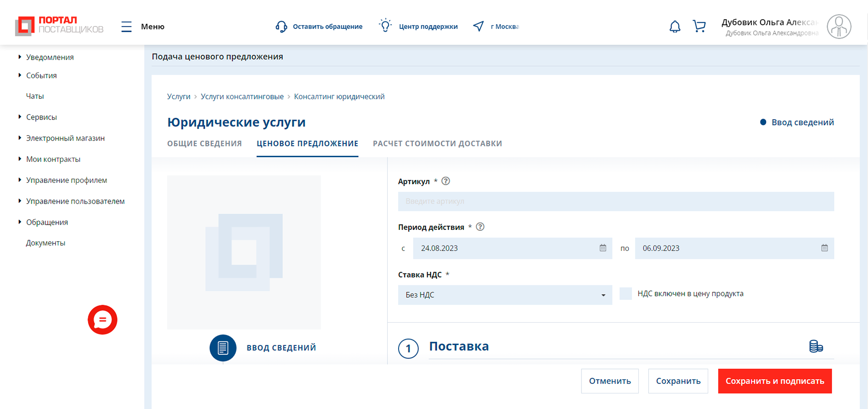
Task: Open the Ставка НДС dropdown
Action: tap(505, 295)
